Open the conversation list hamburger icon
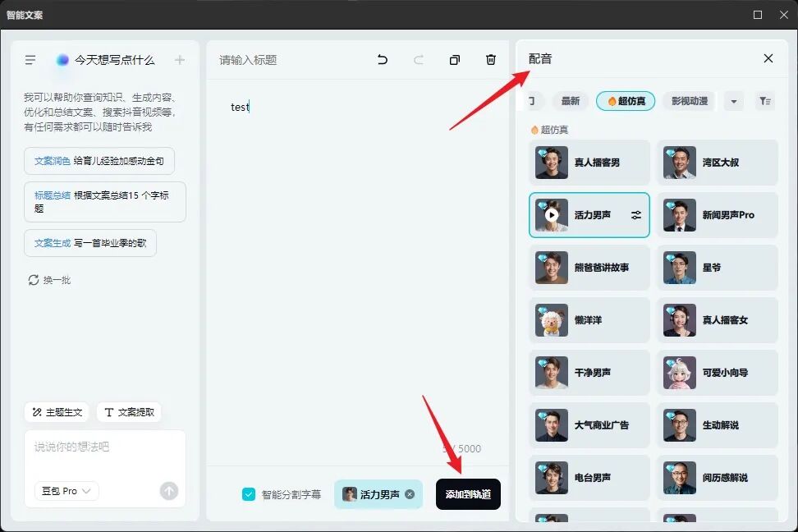The image size is (798, 532). [30, 60]
